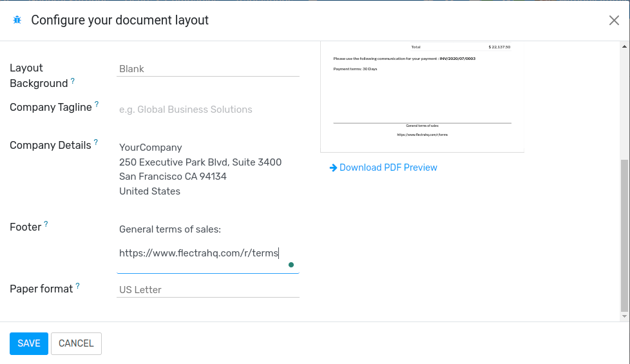The height and width of the screenshot is (364, 630).
Task: Click the Company Details help question mark
Action: point(96,142)
